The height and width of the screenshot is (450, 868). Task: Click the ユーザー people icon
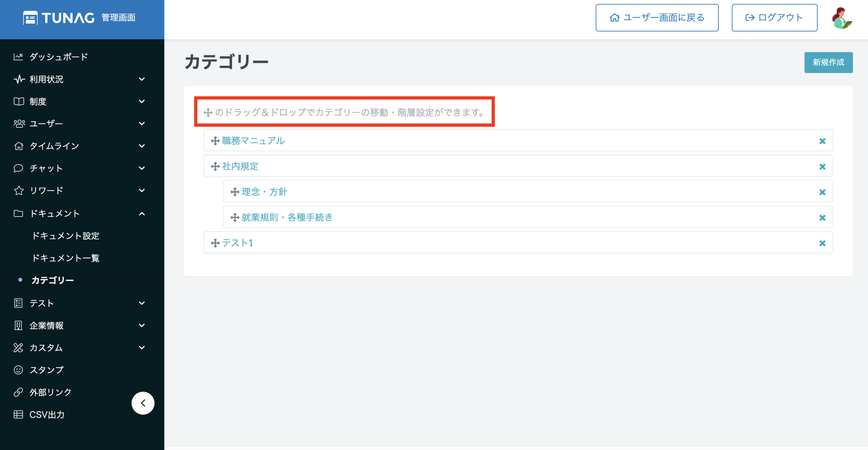[x=19, y=124]
